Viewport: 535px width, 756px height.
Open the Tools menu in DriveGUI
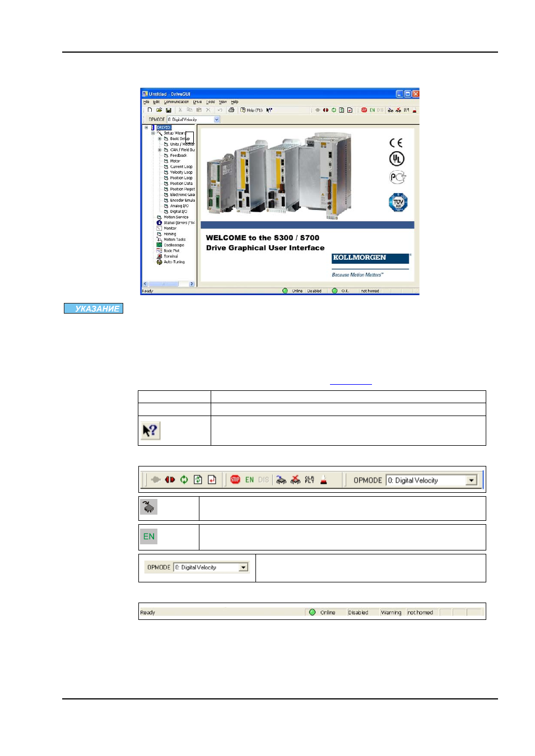(211, 102)
